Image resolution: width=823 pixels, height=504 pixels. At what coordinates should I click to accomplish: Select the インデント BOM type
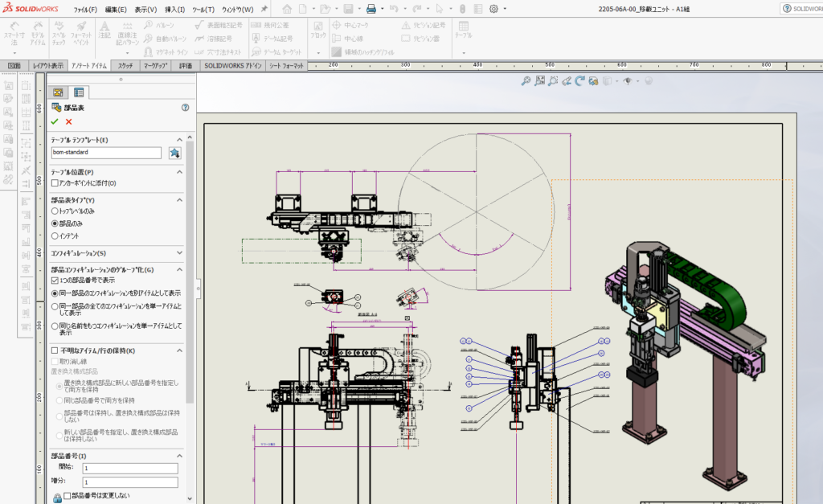55,236
